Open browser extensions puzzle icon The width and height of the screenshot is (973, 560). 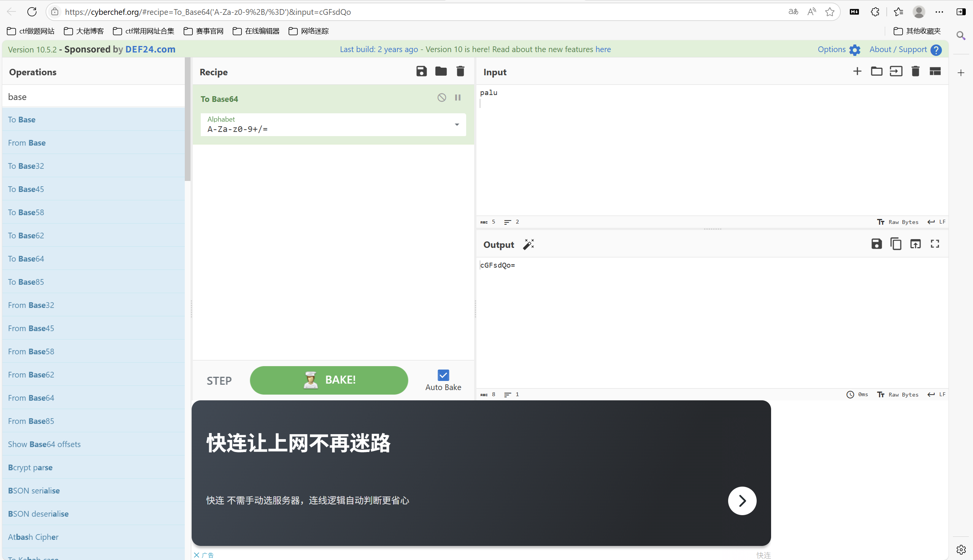click(875, 12)
